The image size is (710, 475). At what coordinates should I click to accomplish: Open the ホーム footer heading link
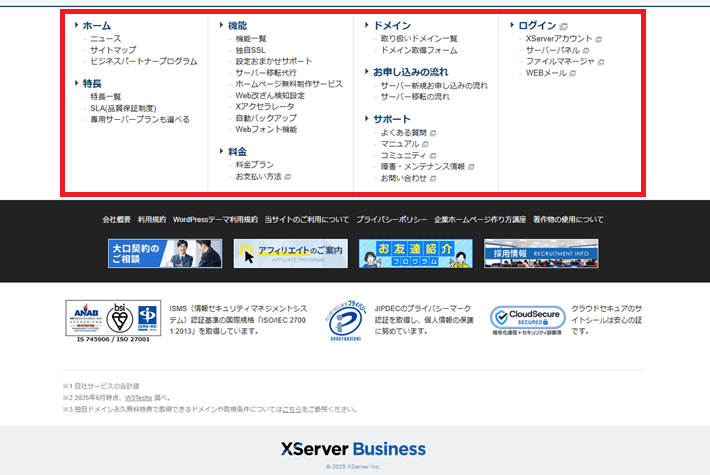point(96,26)
